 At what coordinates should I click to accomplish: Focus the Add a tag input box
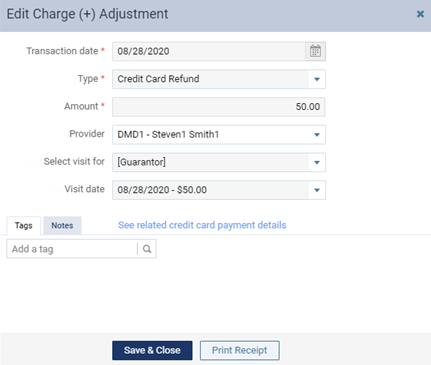click(72, 249)
